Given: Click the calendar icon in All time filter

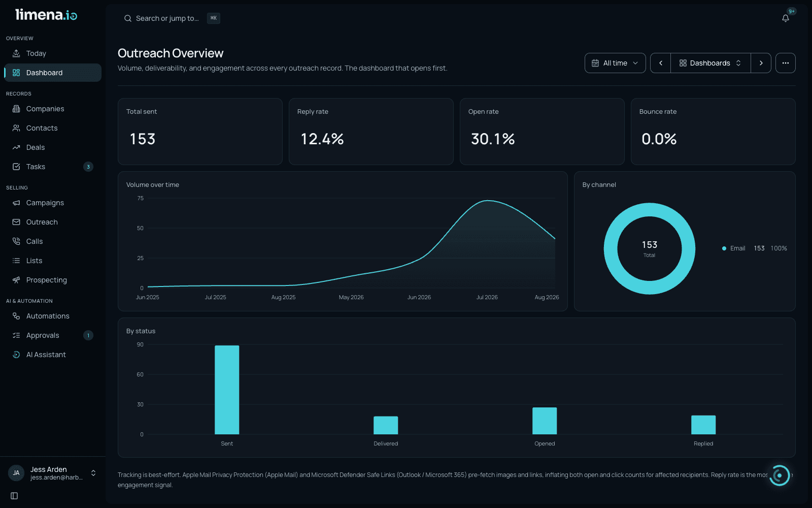Looking at the screenshot, I should click(595, 63).
